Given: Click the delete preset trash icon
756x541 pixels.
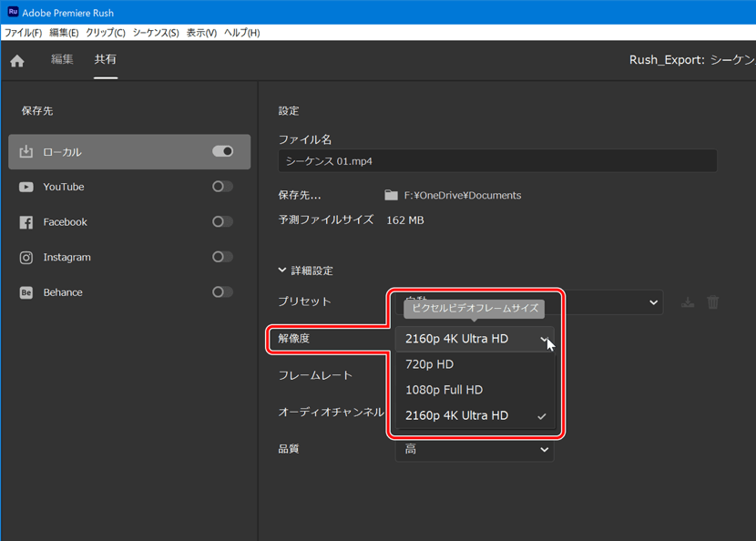Looking at the screenshot, I should point(712,302).
